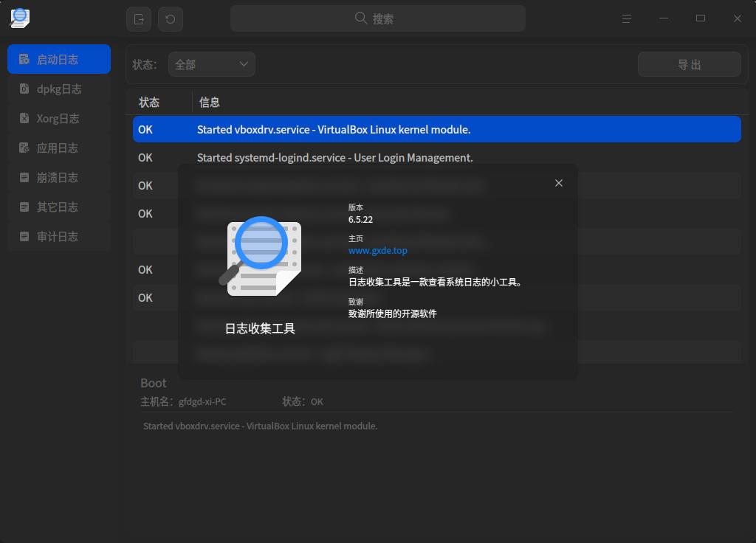Open the www.gxde.top homepage link

pos(377,250)
